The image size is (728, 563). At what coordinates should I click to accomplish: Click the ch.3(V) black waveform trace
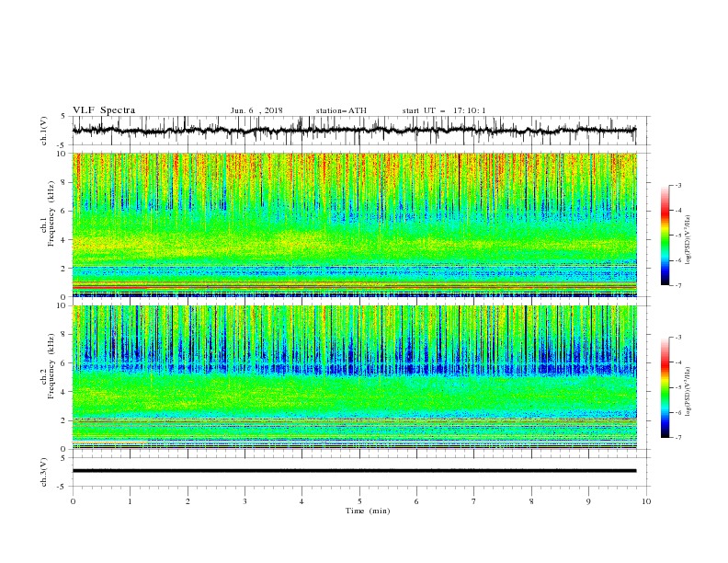tap(354, 471)
